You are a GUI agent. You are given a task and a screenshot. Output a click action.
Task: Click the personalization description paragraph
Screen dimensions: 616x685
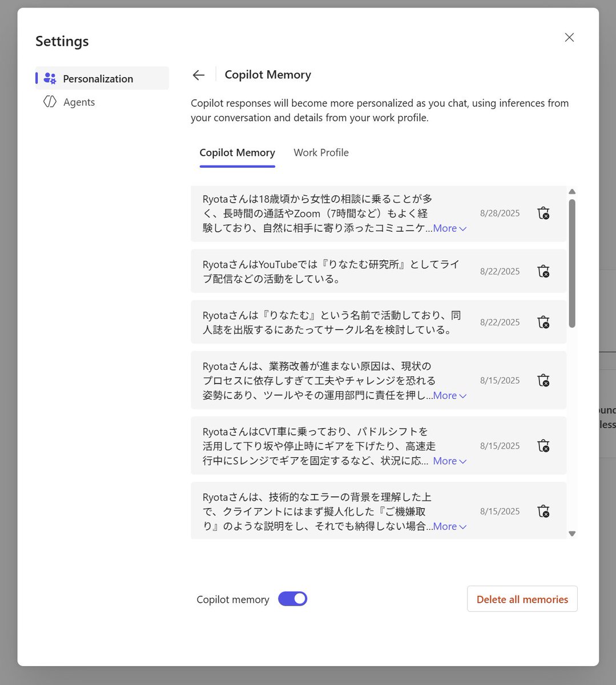(380, 111)
